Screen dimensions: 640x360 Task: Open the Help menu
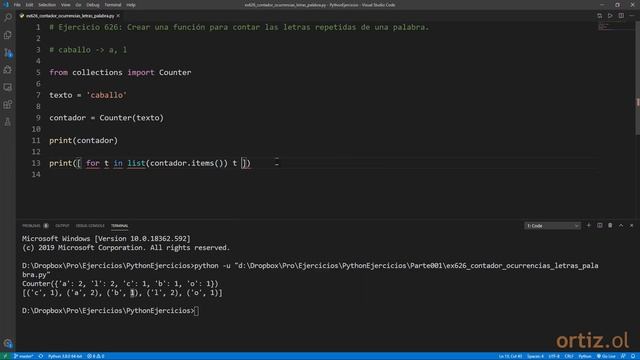click(131, 5)
